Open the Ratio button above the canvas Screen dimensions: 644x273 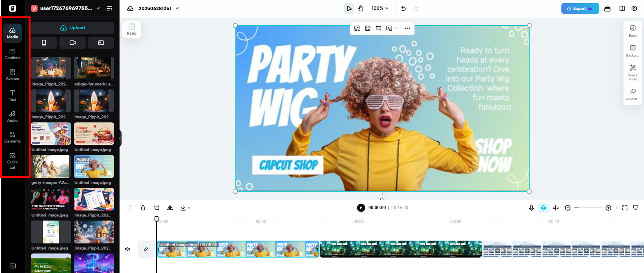tap(132, 29)
